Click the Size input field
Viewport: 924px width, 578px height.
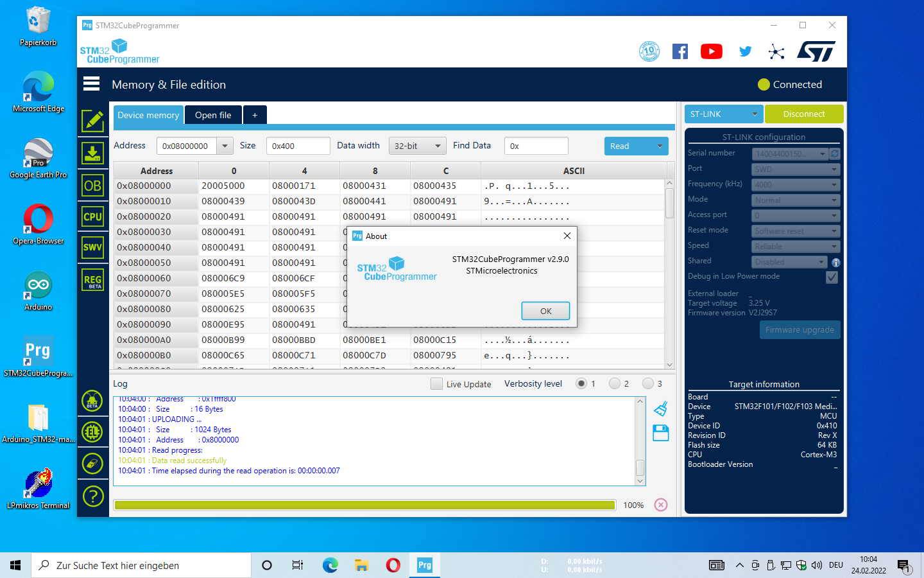click(298, 146)
